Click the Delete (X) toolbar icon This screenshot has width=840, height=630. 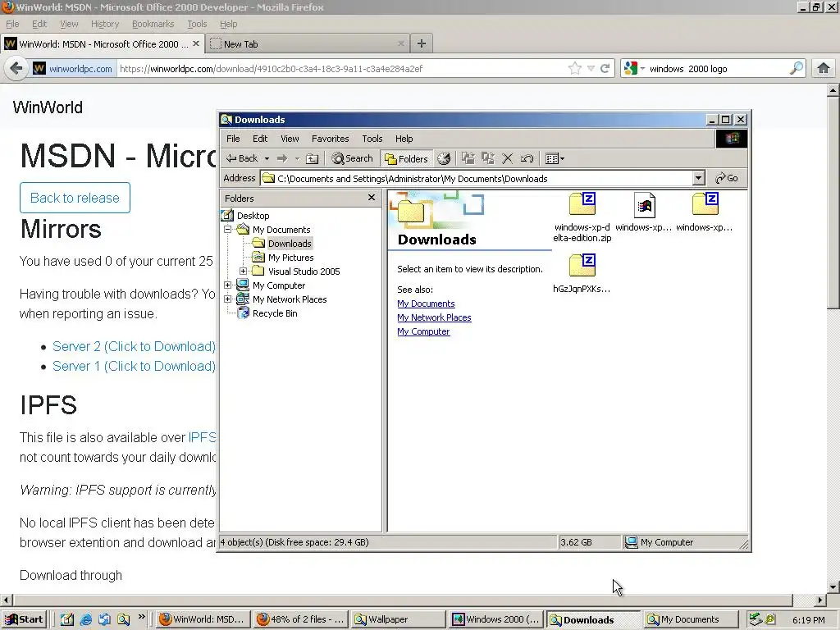507,158
